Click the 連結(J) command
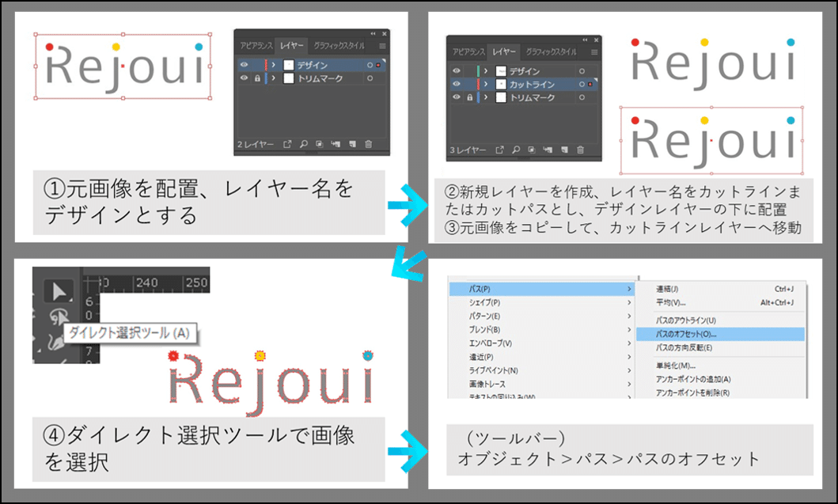This screenshot has width=838, height=504. [x=669, y=288]
